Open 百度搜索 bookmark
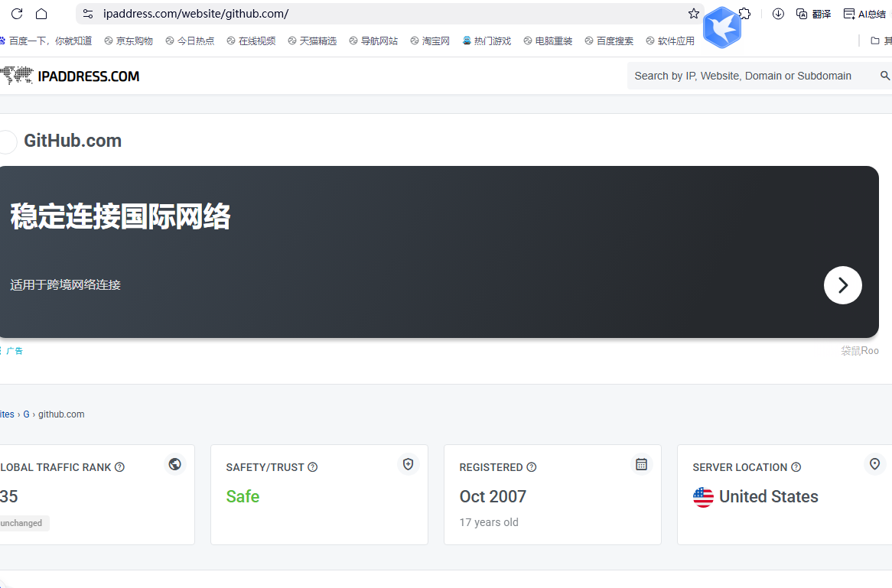Image resolution: width=892 pixels, height=588 pixels. pyautogui.click(x=609, y=41)
